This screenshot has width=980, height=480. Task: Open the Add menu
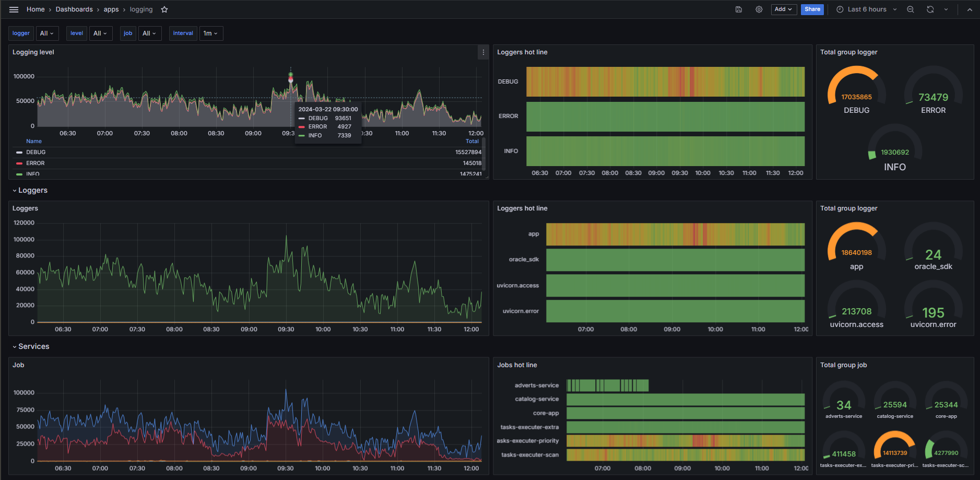[x=783, y=9]
